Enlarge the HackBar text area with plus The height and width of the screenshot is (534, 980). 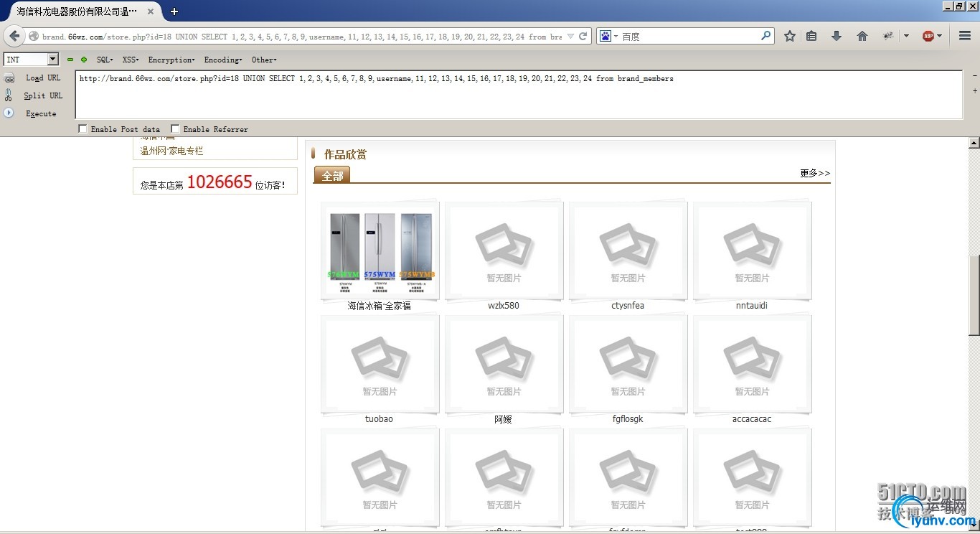point(974,91)
